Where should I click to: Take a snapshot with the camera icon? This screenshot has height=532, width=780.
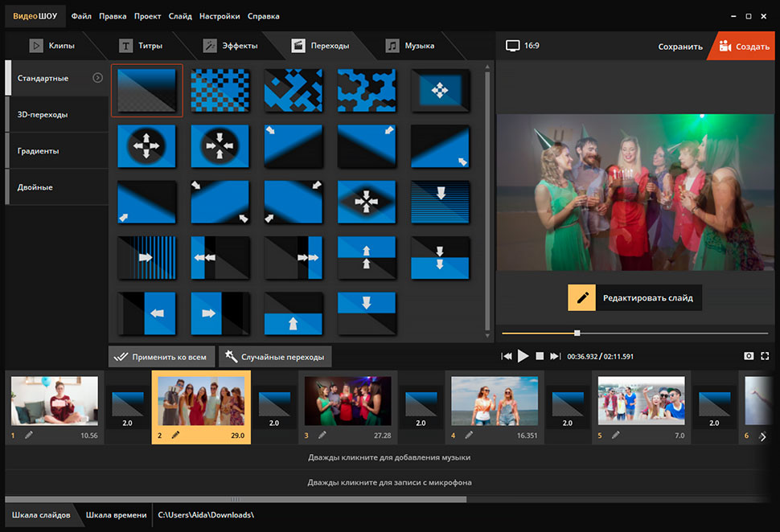(x=749, y=355)
